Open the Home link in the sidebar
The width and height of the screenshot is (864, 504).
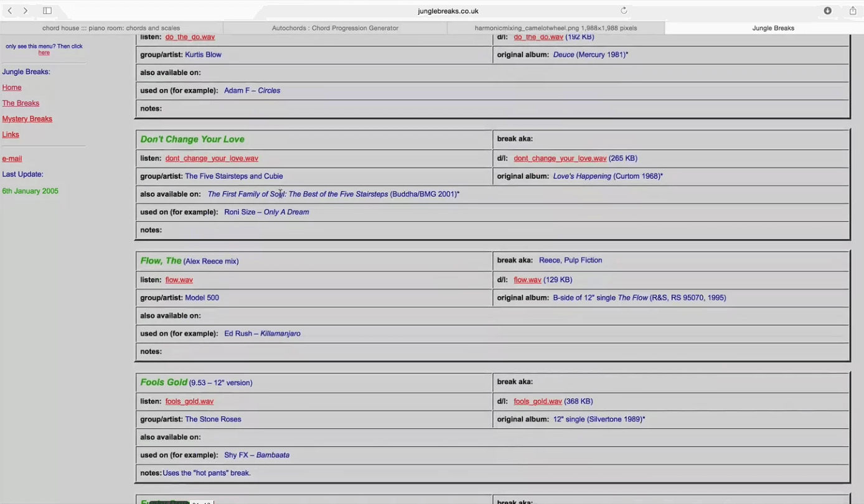12,88
